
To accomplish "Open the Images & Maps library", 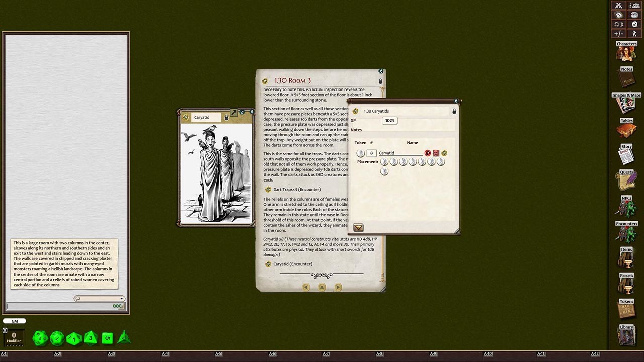I will tap(626, 104).
